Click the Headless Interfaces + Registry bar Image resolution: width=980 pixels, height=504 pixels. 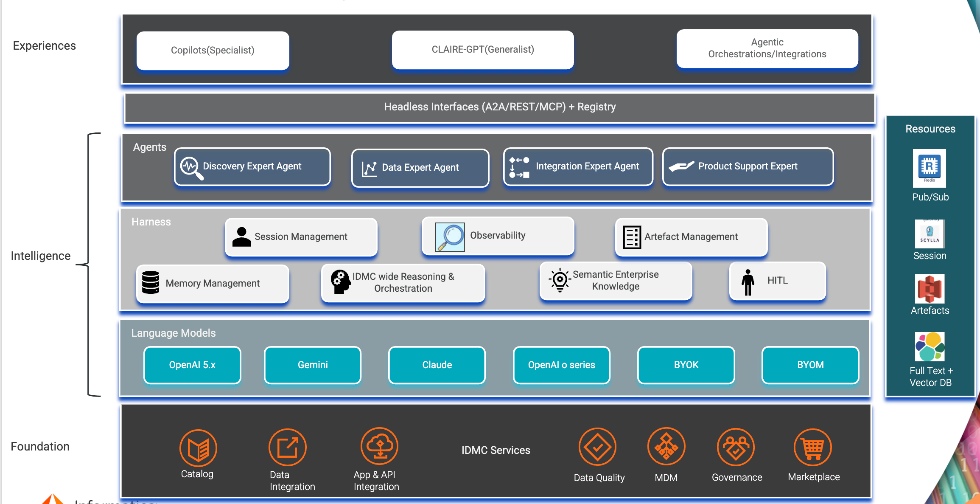[500, 107]
